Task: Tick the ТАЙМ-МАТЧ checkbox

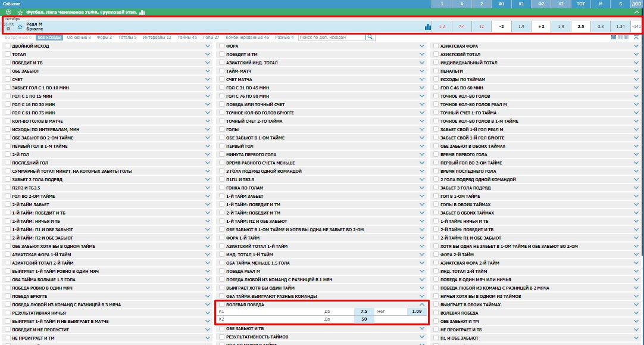Action: pyautogui.click(x=221, y=71)
